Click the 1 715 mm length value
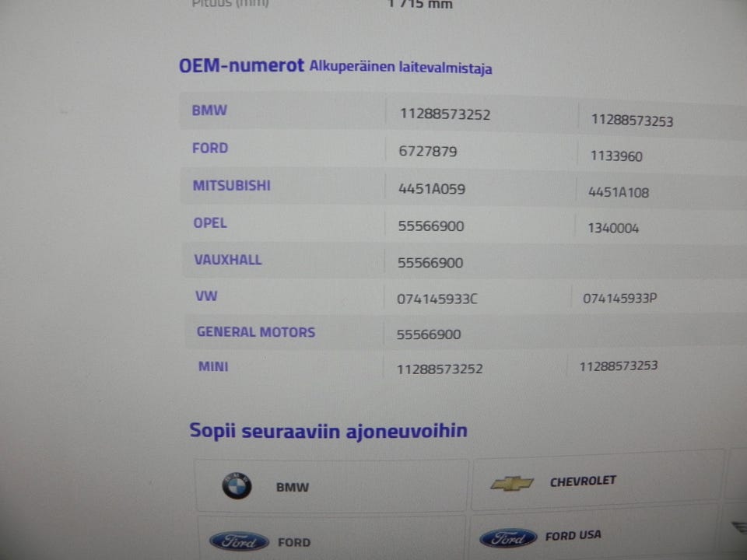The width and height of the screenshot is (747, 560). (419, 5)
